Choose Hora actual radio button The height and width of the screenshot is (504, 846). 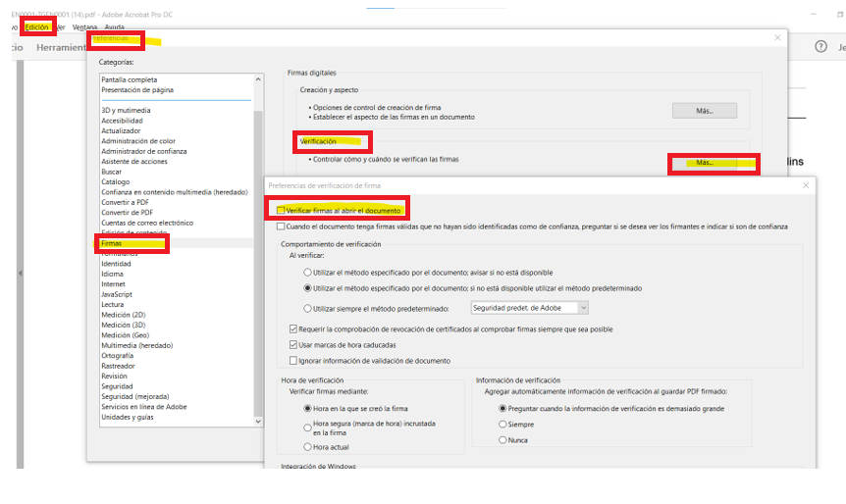pos(308,446)
